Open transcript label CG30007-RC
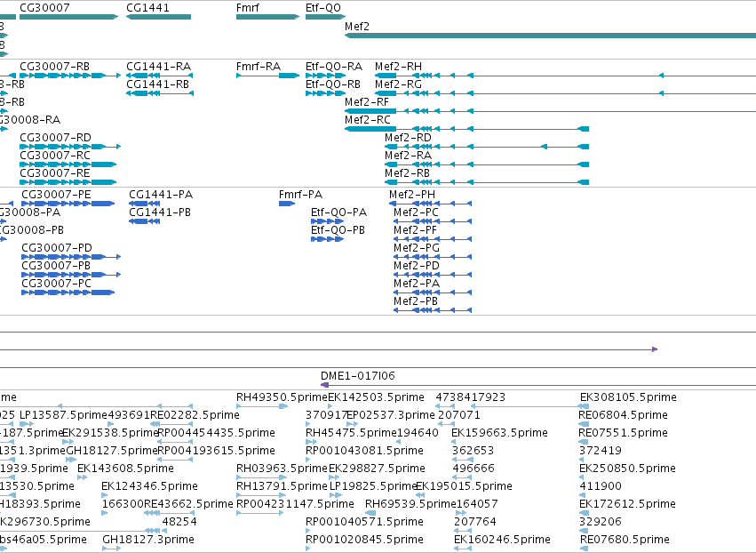Screen dimensions: 756x553 55,156
